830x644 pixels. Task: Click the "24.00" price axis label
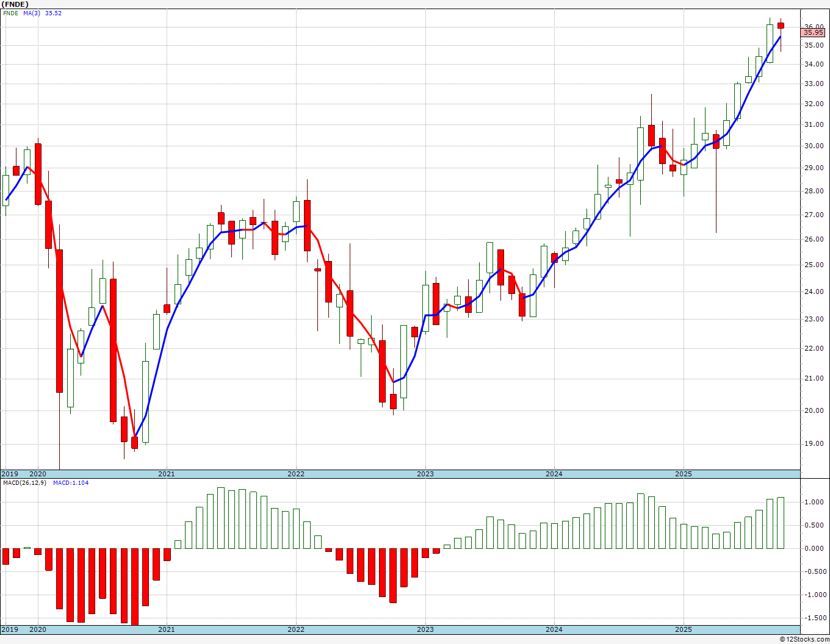pyautogui.click(x=814, y=292)
